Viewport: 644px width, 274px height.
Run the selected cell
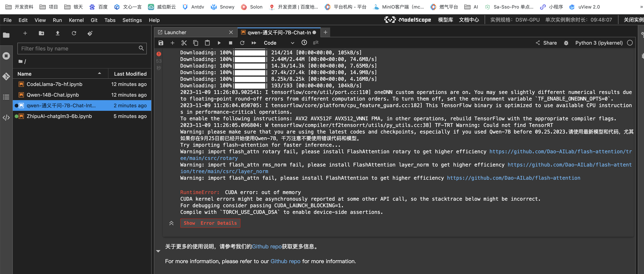coord(219,43)
